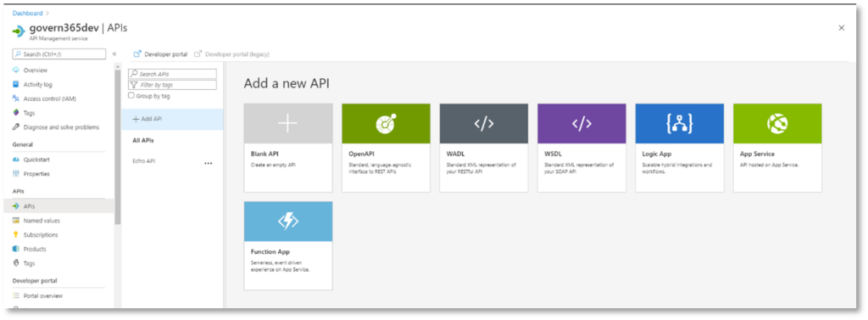Click the Portal overview icon
Image resolution: width=868 pixels, height=320 pixels.
pyautogui.click(x=16, y=295)
